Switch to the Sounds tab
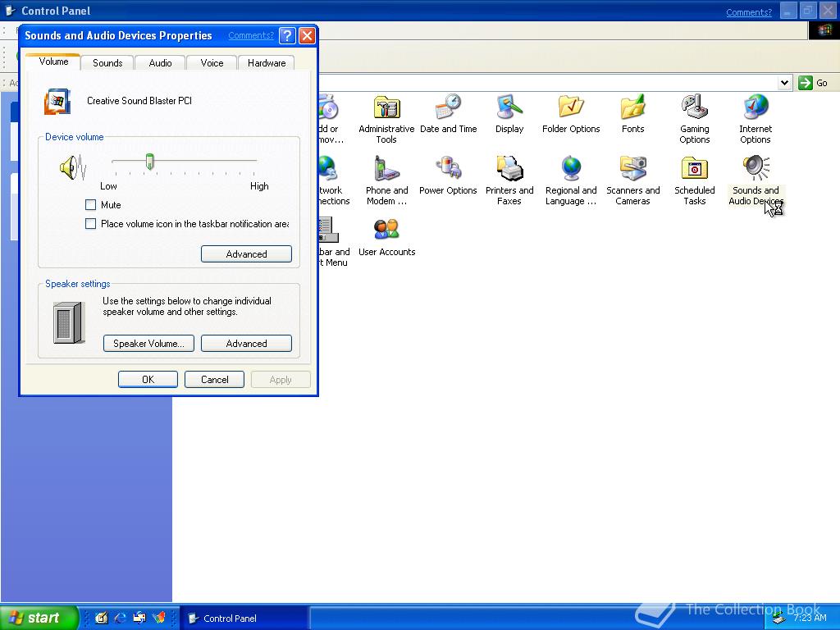This screenshot has width=840, height=630. [107, 62]
